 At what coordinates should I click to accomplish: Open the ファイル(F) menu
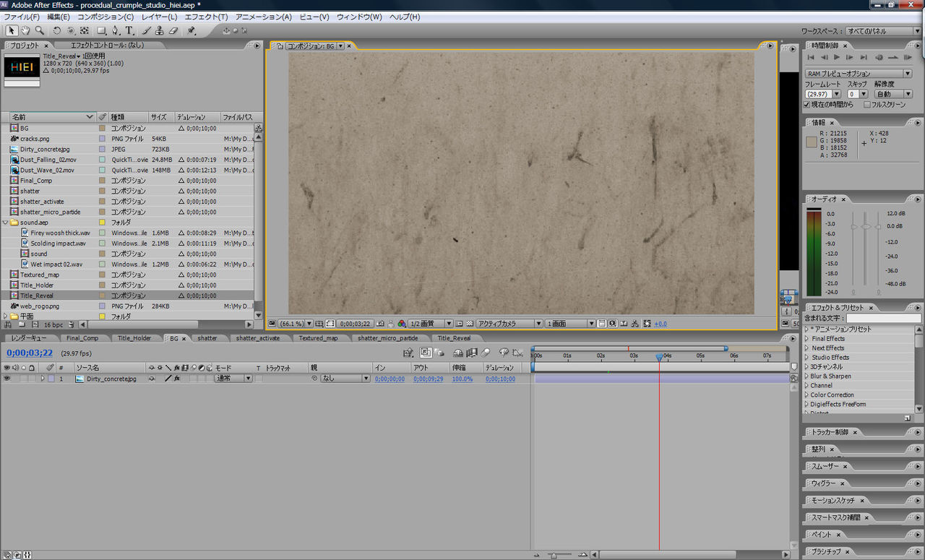pos(22,17)
